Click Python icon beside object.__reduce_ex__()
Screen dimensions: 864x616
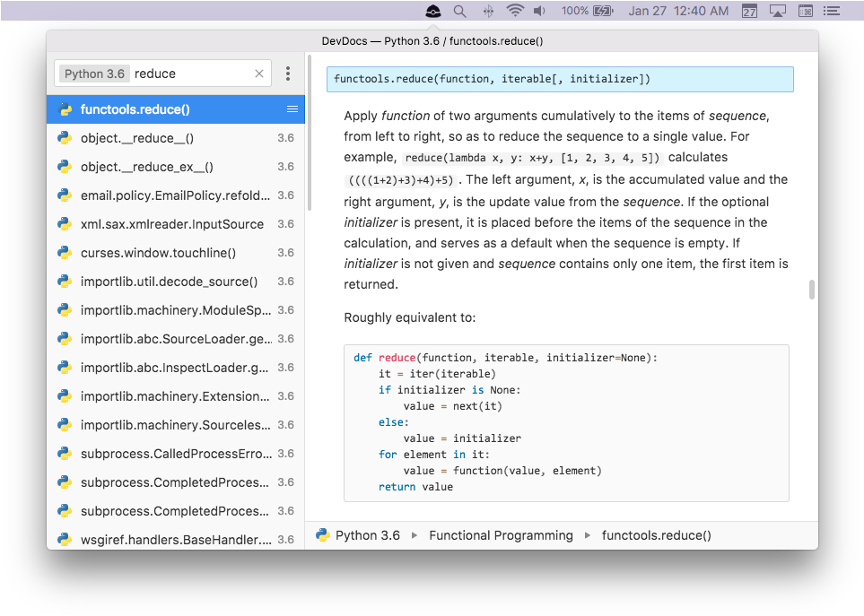pos(65,167)
